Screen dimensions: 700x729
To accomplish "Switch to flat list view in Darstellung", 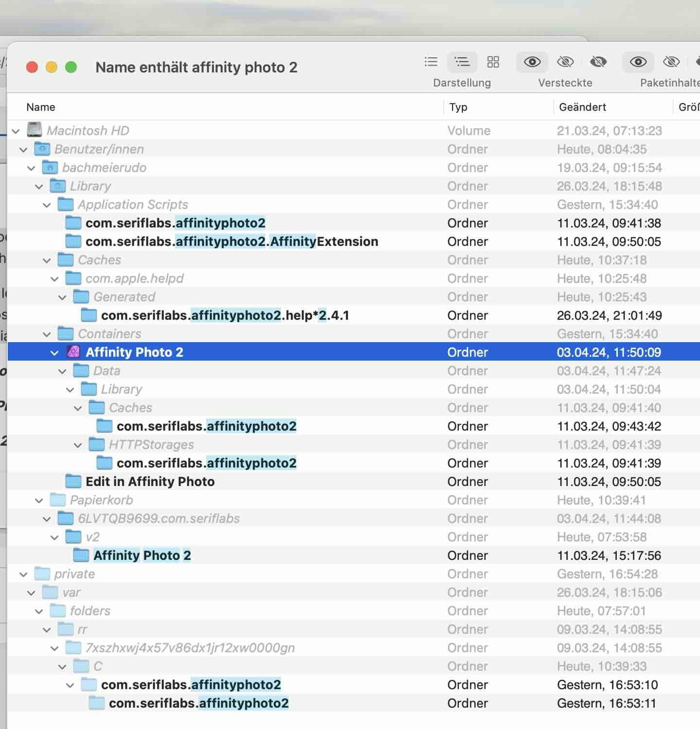I will 431,62.
